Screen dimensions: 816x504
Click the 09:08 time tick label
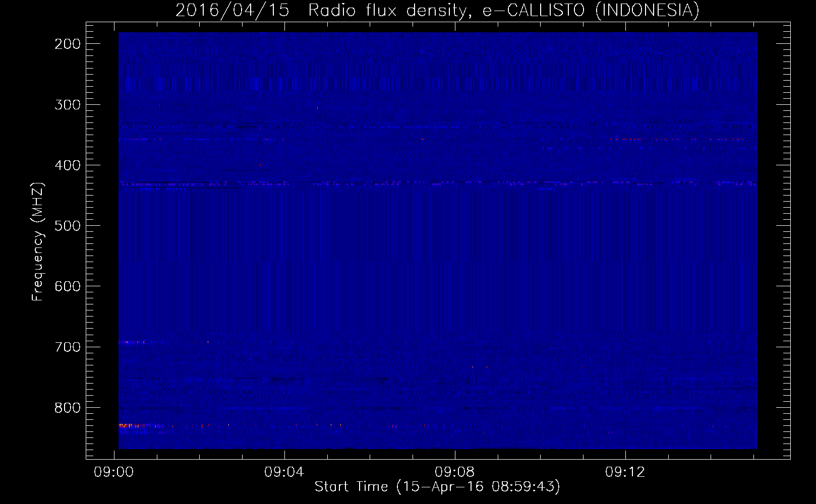coord(455,472)
